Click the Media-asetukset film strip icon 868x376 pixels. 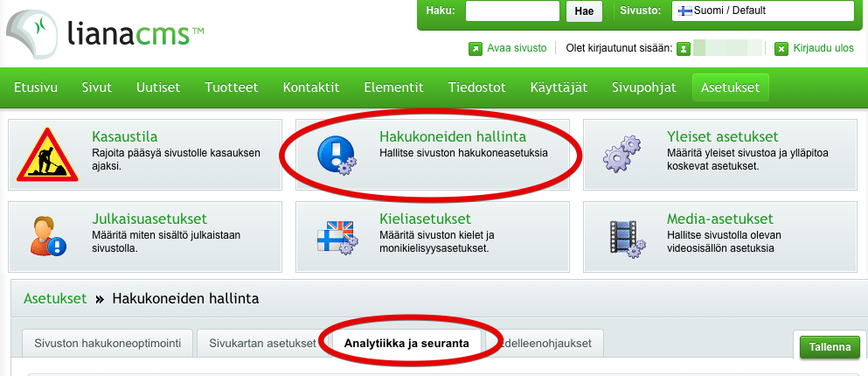[x=627, y=238]
